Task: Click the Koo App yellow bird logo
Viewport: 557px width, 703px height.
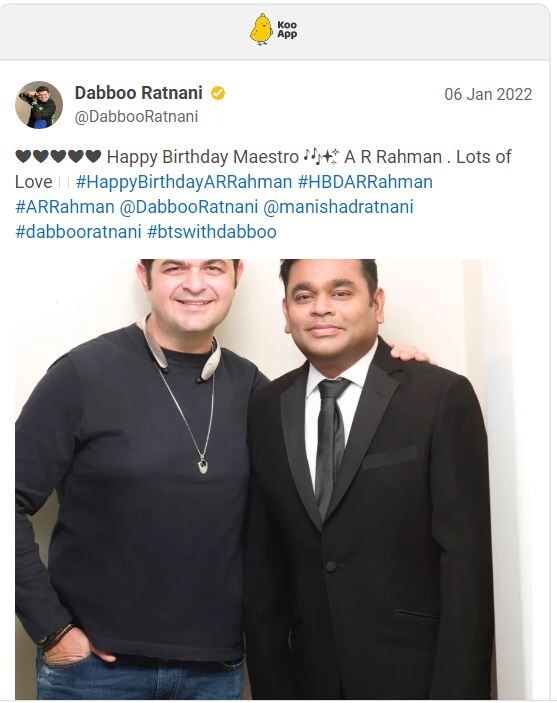Action: tap(261, 29)
